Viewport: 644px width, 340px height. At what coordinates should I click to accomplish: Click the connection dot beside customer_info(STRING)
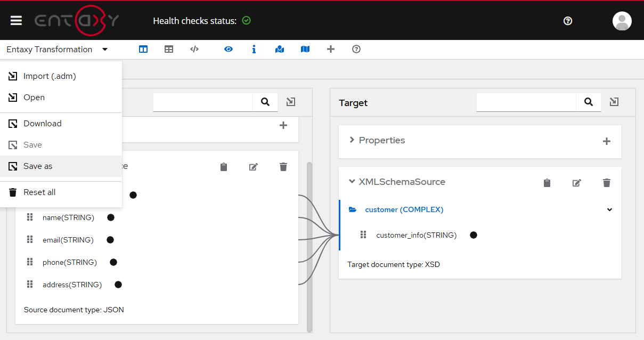click(x=474, y=234)
